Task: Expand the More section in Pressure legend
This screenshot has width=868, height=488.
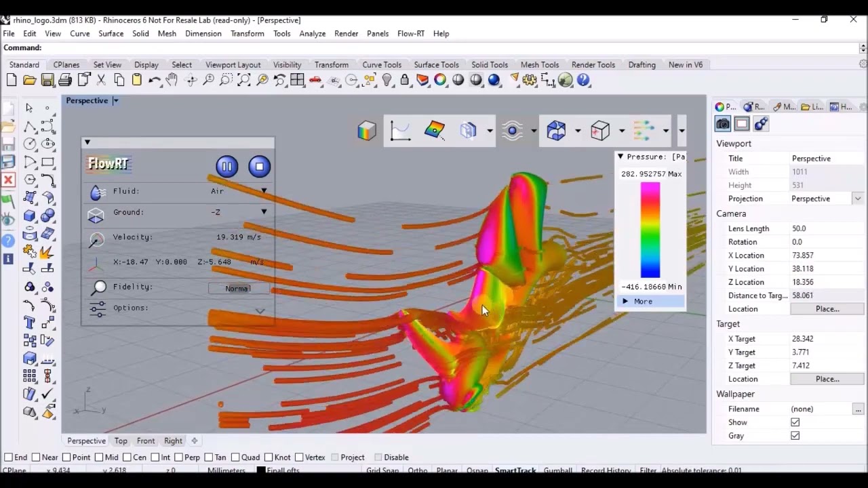Action: [651, 302]
